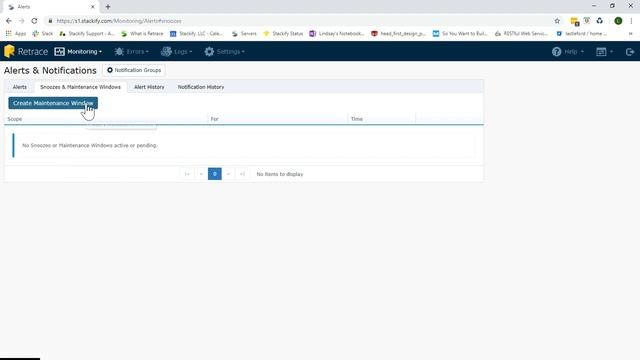Screen dimensions: 640x360
Task: Open the Monitoring menu
Action: (78, 51)
